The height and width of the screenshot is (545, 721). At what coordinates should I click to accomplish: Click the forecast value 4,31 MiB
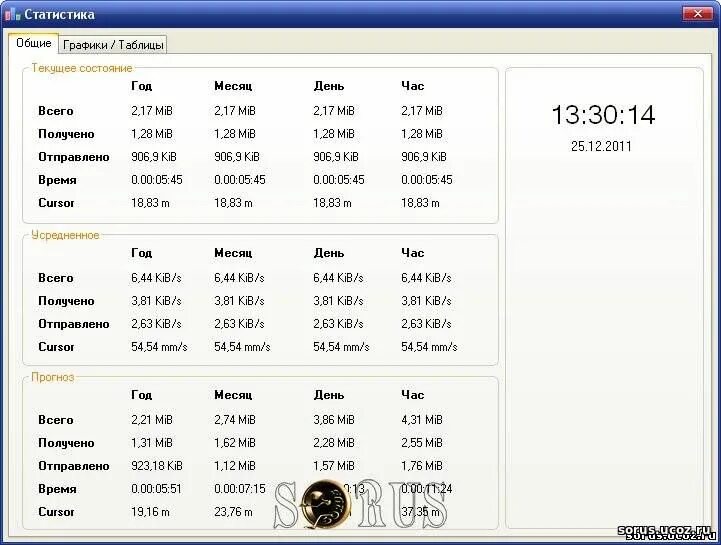click(x=422, y=420)
